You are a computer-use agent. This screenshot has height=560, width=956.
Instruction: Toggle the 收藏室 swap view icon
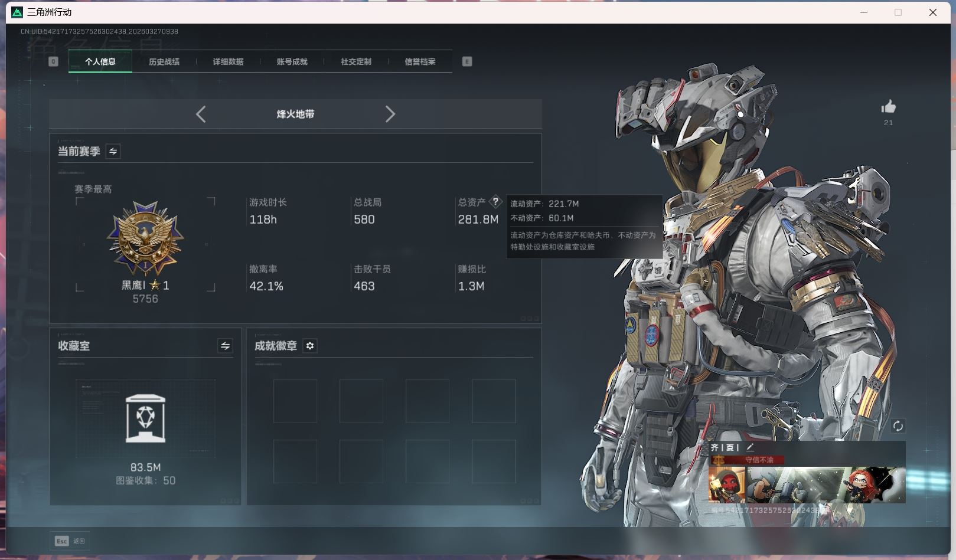[x=225, y=346]
